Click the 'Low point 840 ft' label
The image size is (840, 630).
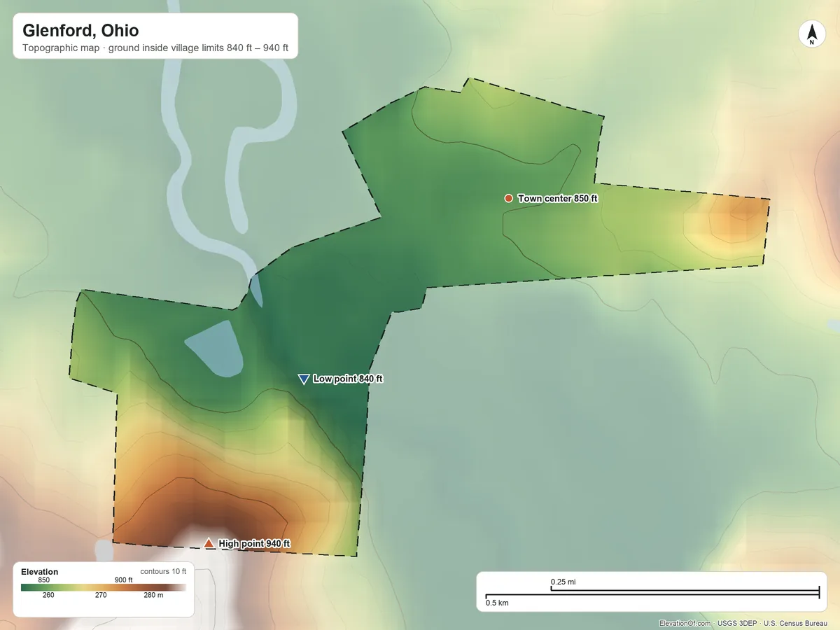pos(348,379)
